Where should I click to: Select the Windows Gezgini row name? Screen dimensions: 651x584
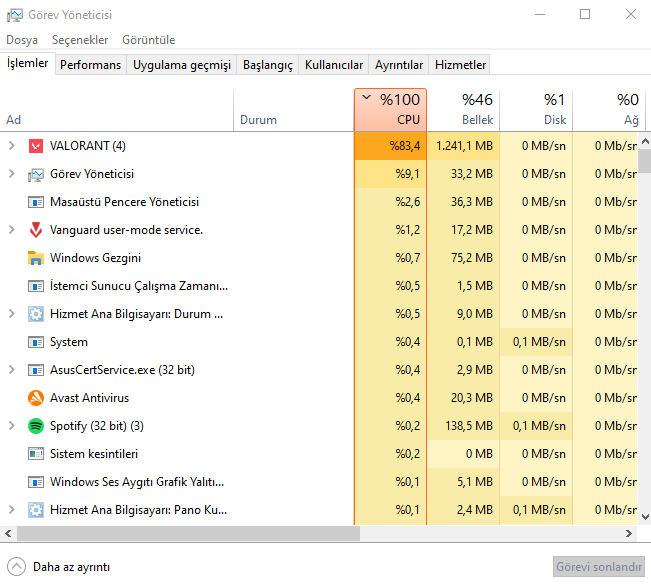click(95, 258)
